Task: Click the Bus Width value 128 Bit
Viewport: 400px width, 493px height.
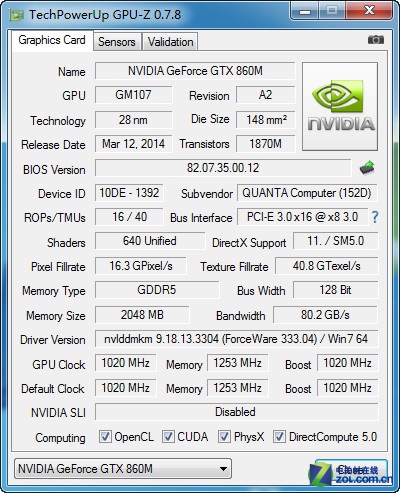Action: coord(336,290)
